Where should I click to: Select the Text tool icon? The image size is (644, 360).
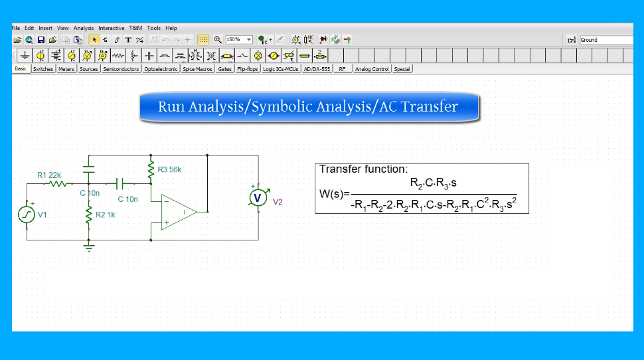(x=128, y=40)
